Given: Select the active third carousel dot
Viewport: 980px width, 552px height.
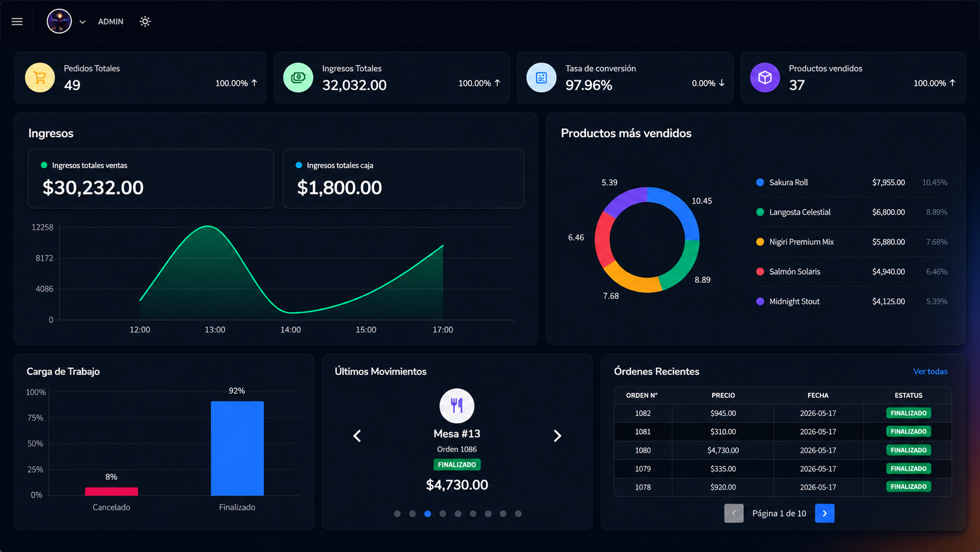Looking at the screenshot, I should coord(428,514).
